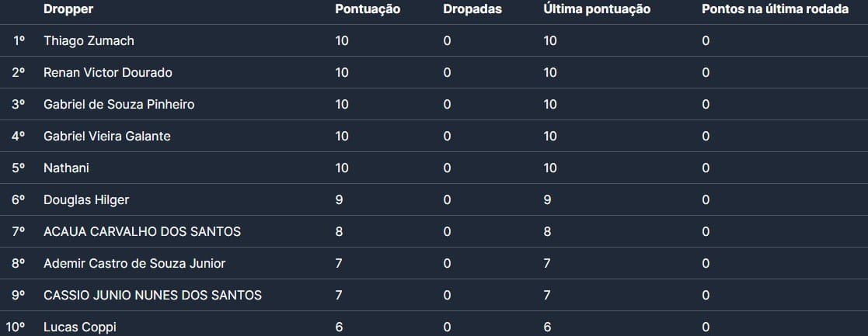Click Pontos na última rodada header

[x=775, y=9]
